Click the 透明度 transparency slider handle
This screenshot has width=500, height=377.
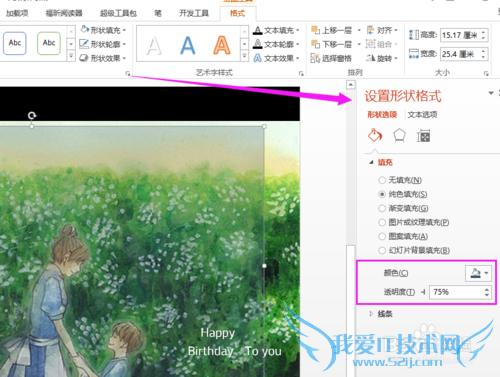pos(423,292)
